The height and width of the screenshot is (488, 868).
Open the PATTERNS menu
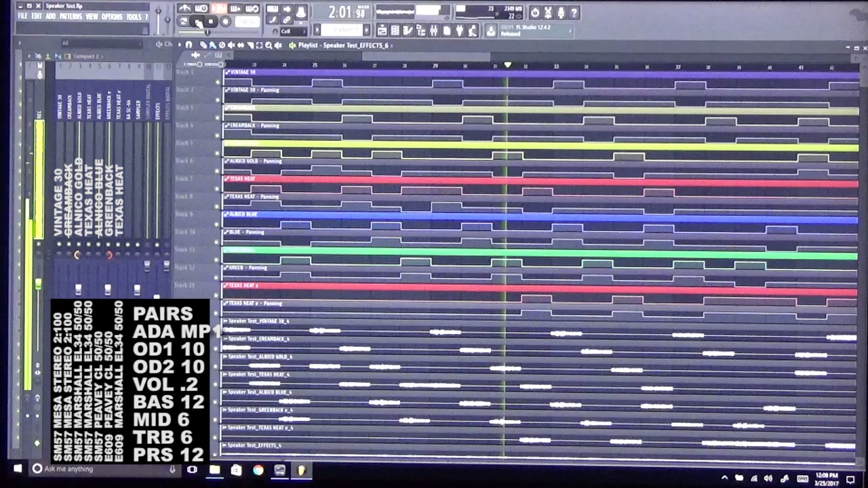(x=71, y=16)
